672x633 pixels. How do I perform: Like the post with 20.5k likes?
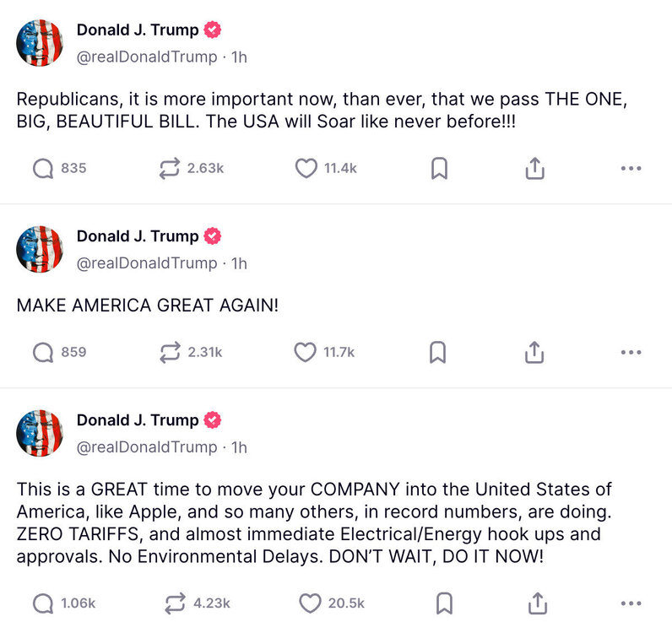(x=310, y=603)
